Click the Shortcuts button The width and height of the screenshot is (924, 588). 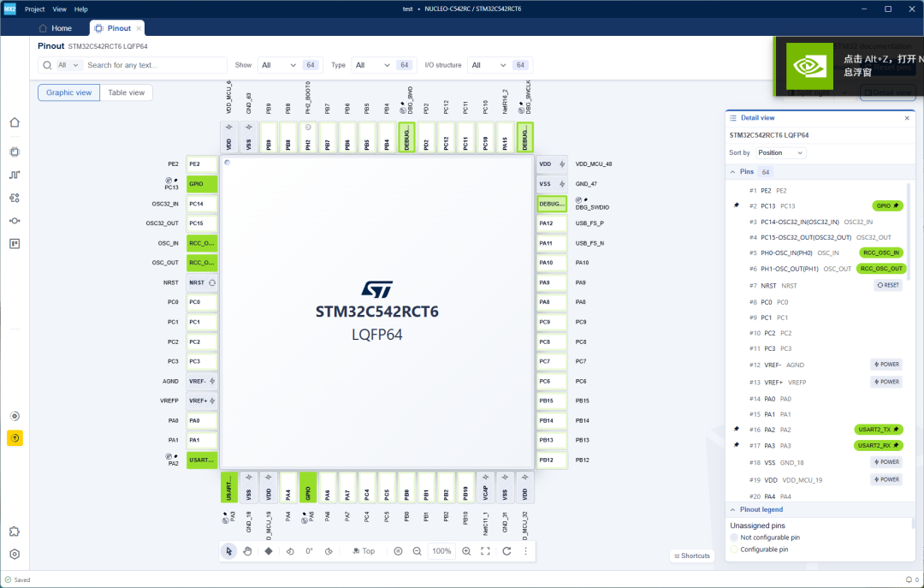[692, 555]
